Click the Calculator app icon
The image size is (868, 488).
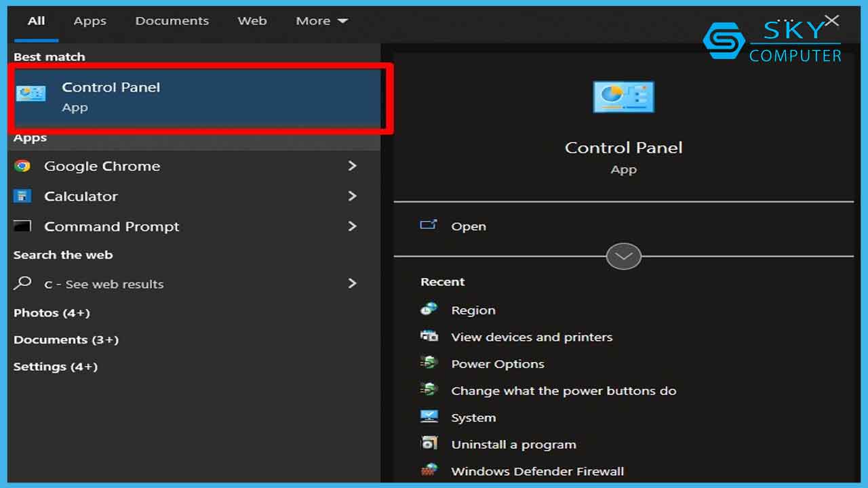click(23, 197)
